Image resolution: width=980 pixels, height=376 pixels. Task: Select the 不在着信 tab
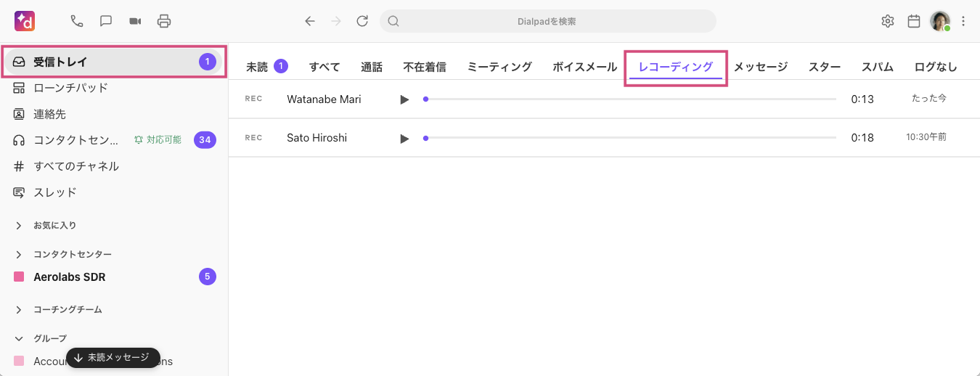[425, 67]
